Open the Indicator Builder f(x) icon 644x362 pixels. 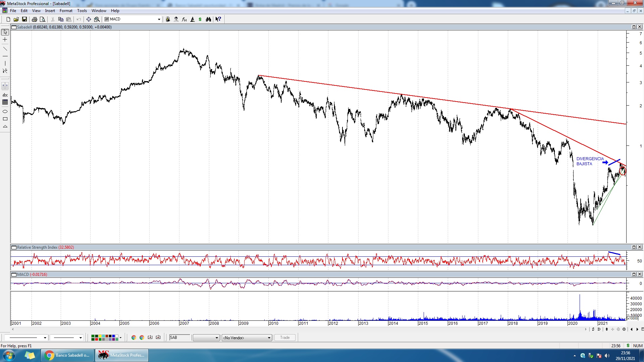point(184,19)
